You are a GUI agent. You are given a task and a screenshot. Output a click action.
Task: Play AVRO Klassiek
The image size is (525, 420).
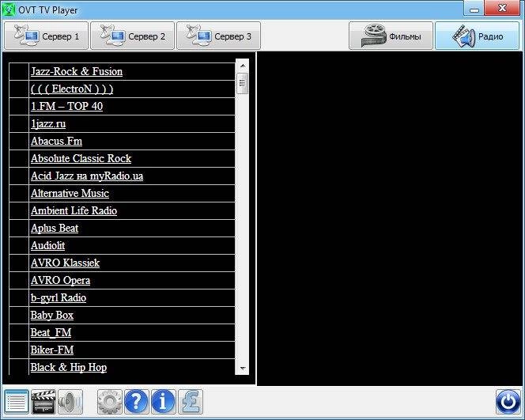(66, 263)
